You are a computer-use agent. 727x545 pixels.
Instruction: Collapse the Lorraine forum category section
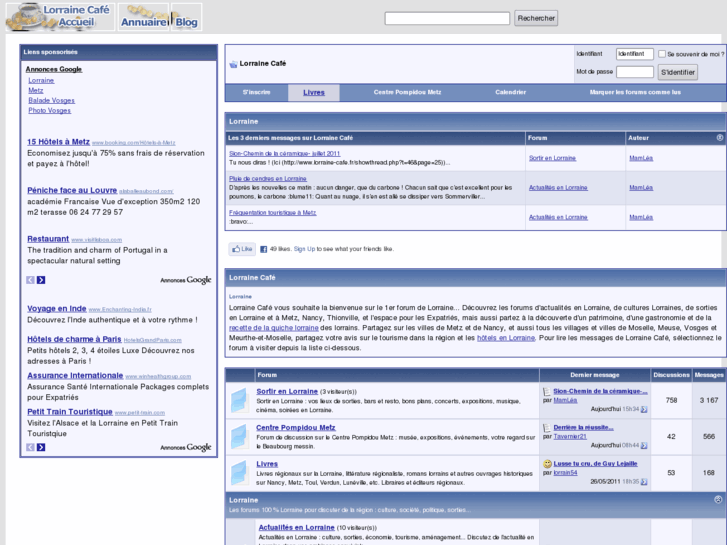coord(718,500)
